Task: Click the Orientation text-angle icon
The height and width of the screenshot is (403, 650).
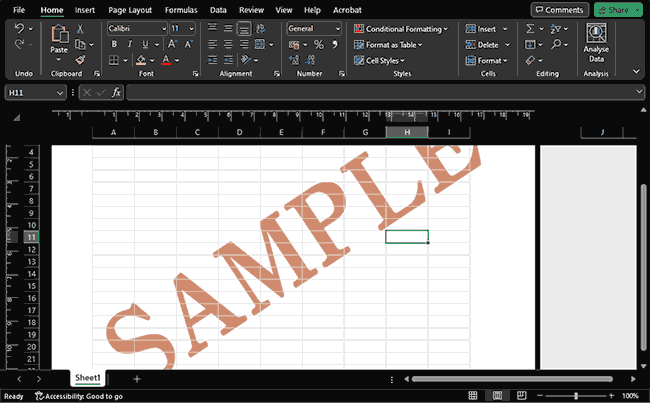Action: [246, 60]
